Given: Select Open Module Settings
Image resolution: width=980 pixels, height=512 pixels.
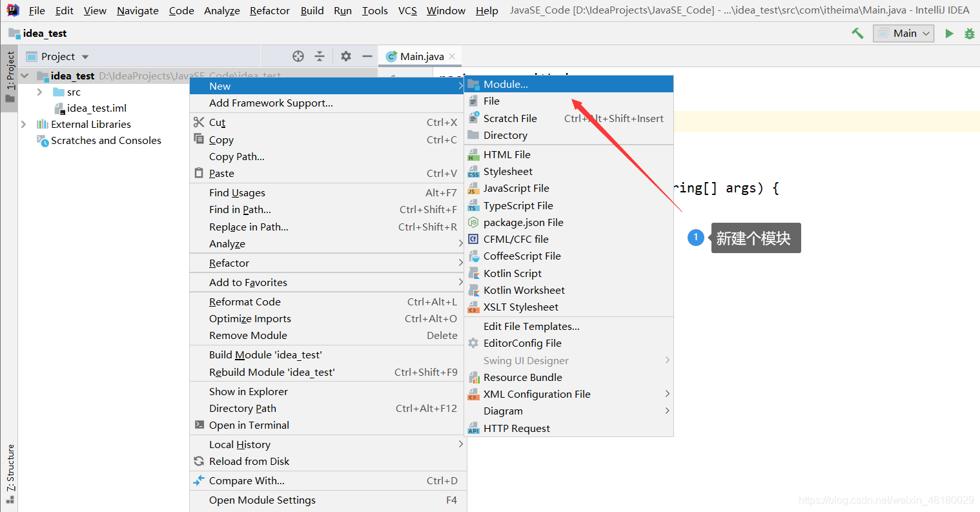Looking at the screenshot, I should coord(327,500).
